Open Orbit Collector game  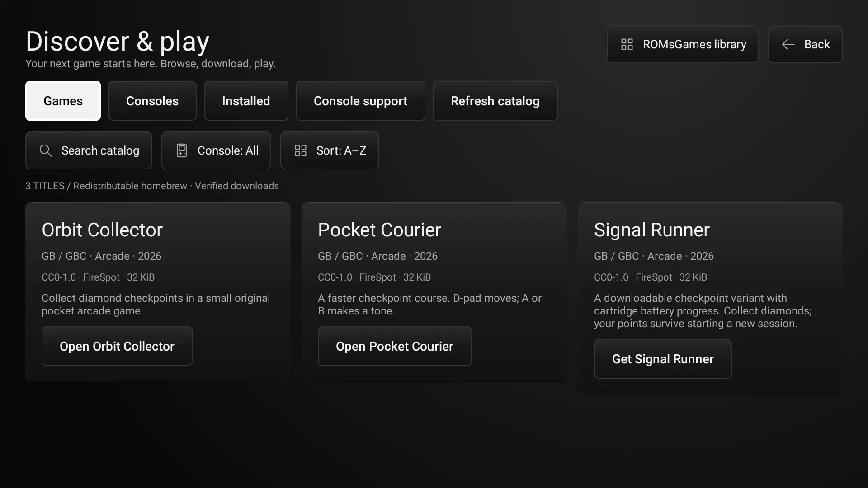(117, 346)
